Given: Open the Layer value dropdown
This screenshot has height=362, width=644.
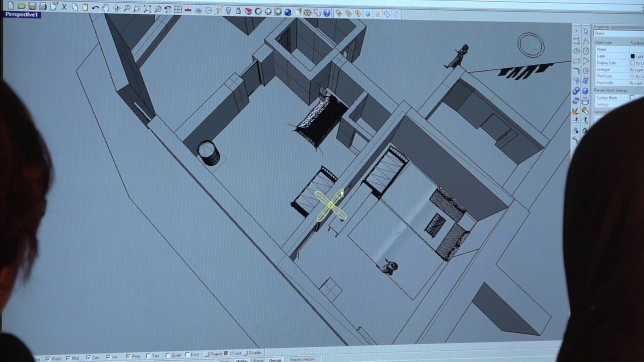Looking at the screenshot, I should click(x=637, y=56).
